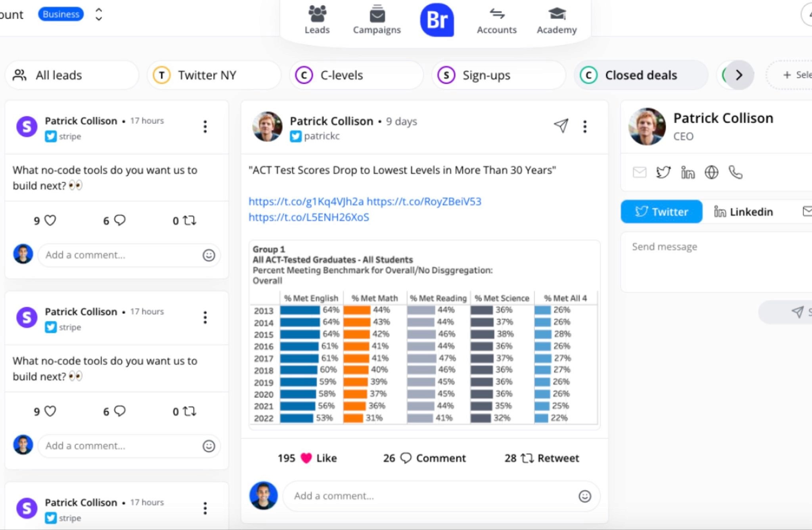Click retweet icon on second stripe post
The image size is (812, 530).
(190, 411)
